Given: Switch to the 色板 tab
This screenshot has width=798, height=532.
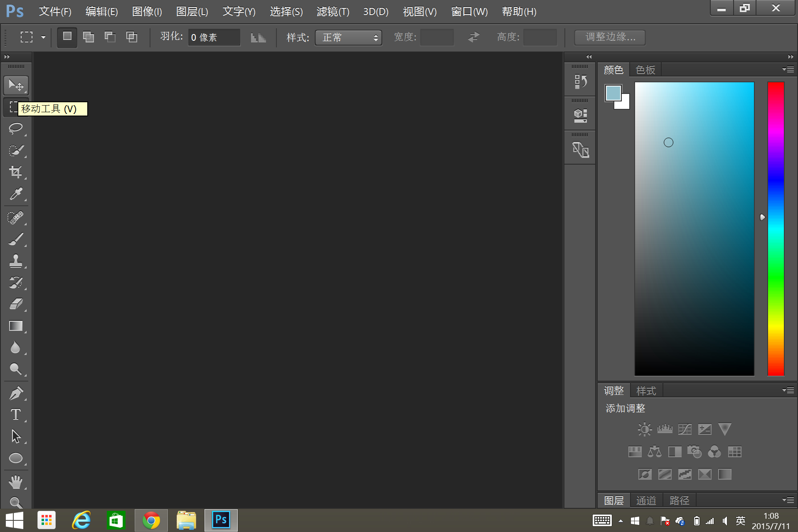Looking at the screenshot, I should (x=645, y=70).
